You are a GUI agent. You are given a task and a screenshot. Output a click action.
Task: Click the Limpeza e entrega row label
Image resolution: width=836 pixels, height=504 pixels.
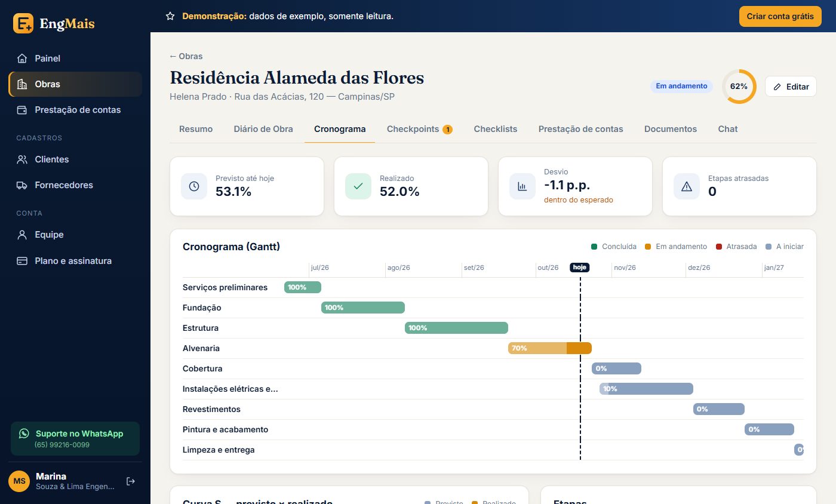tap(219, 450)
